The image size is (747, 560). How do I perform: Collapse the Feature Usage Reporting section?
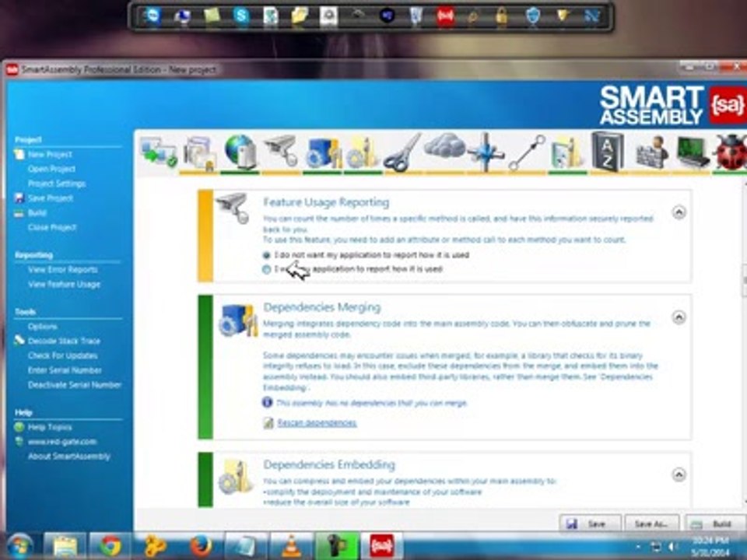point(679,212)
